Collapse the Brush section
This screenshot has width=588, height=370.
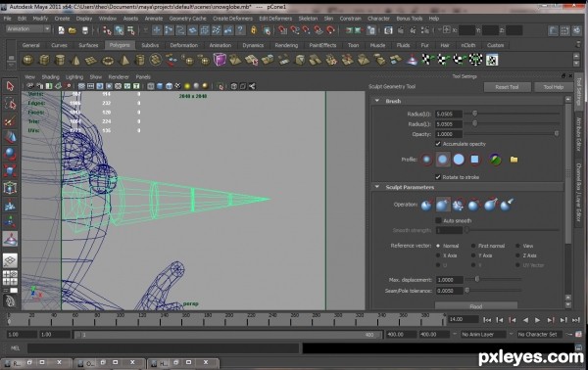(377, 101)
